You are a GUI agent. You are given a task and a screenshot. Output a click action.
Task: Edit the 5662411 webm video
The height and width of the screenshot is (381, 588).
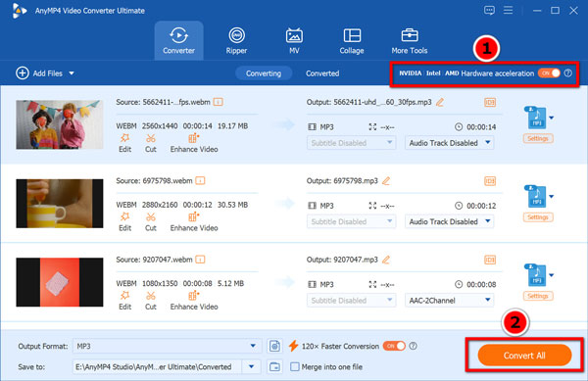(x=124, y=143)
